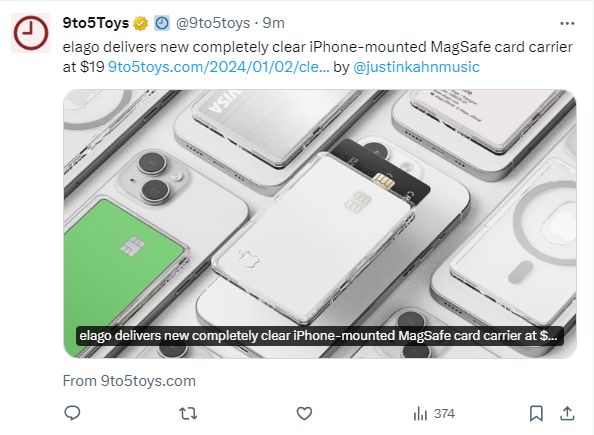
Task: Like the tweet with the heart icon
Action: [304, 413]
